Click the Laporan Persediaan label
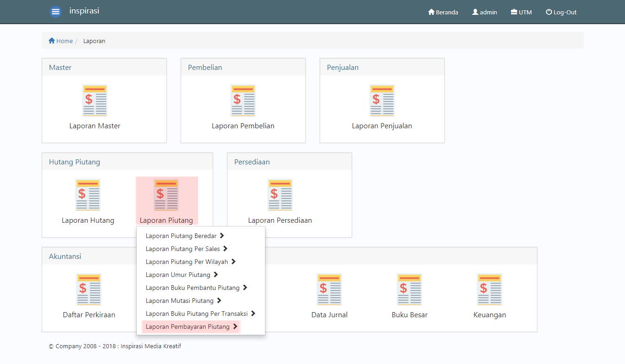The image size is (625, 364). (280, 220)
